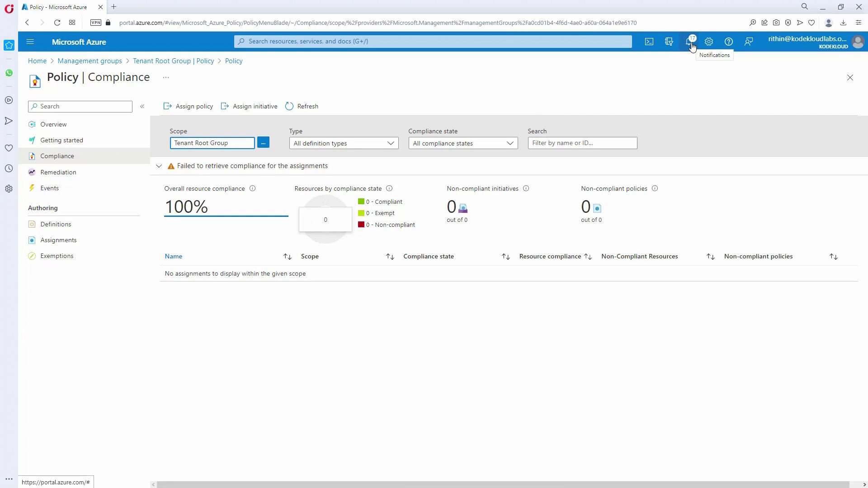Viewport: 868px width, 488px height.
Task: Open portal Settings gear icon
Action: (x=709, y=42)
